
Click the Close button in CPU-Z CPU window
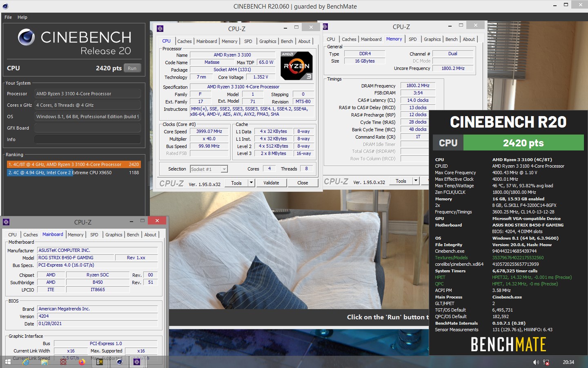[x=303, y=183]
